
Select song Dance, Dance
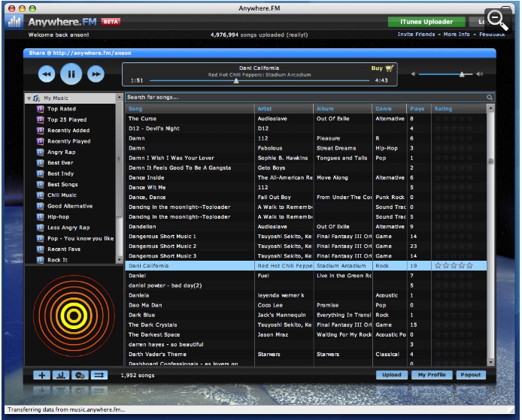click(306, 197)
